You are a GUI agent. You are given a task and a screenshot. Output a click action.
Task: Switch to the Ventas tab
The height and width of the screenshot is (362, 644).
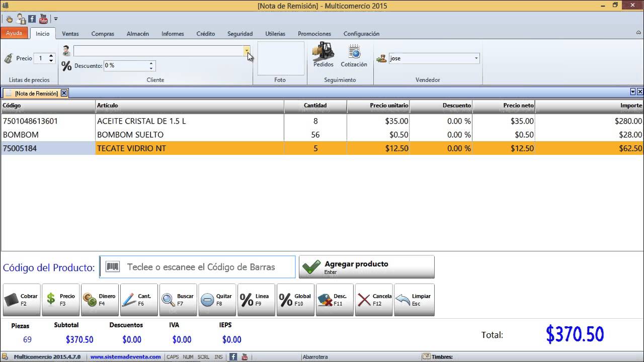click(x=70, y=34)
